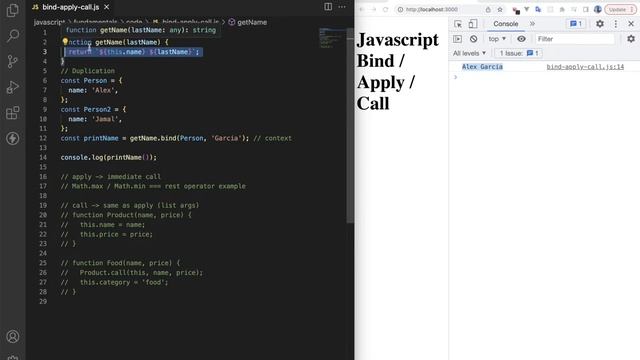Open the Extensions view

coord(13,113)
